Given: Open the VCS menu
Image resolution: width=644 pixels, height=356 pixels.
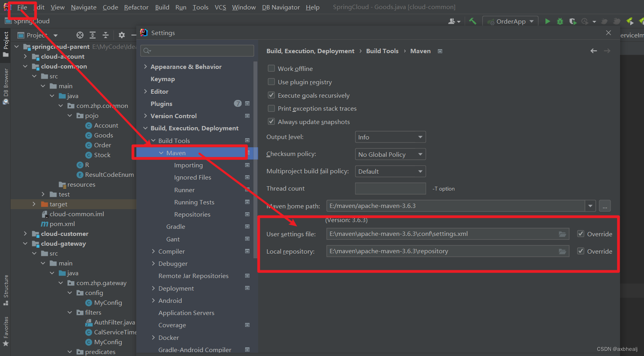Looking at the screenshot, I should (x=220, y=7).
